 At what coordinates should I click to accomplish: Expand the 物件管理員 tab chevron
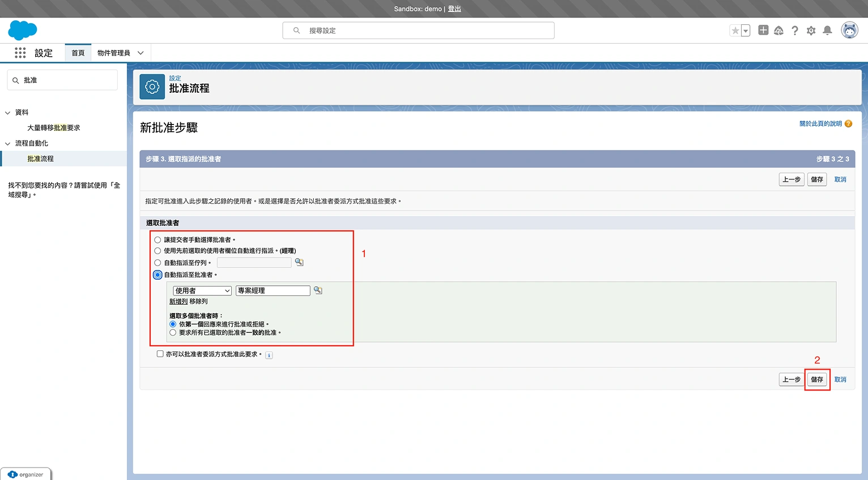141,53
